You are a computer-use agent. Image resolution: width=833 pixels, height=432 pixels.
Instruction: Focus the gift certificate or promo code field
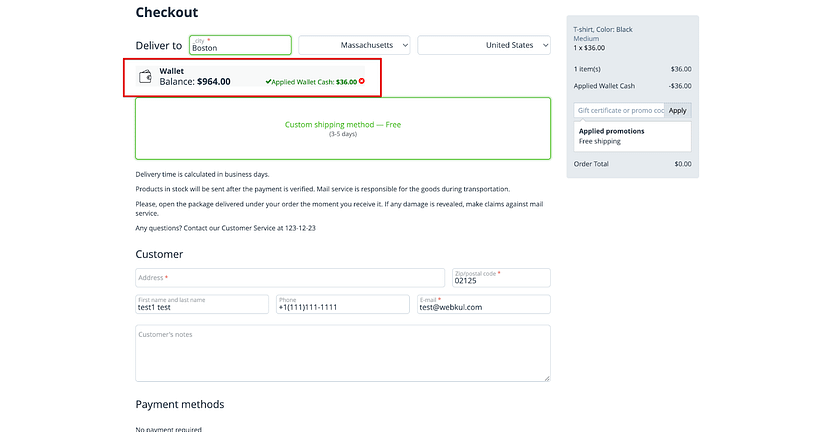(x=619, y=110)
